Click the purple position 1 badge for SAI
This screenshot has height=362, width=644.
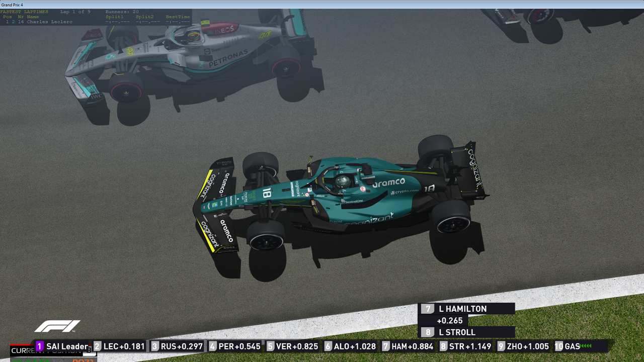click(x=40, y=346)
